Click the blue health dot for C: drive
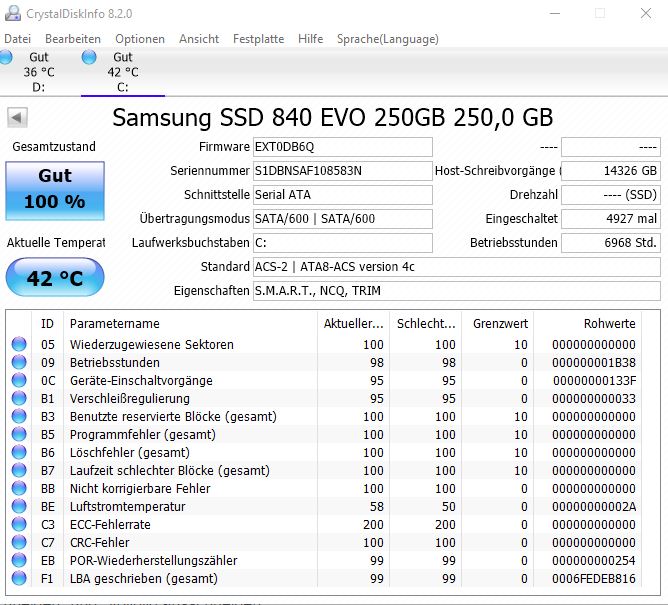Viewport: 668px width, 605px height. [x=89, y=57]
